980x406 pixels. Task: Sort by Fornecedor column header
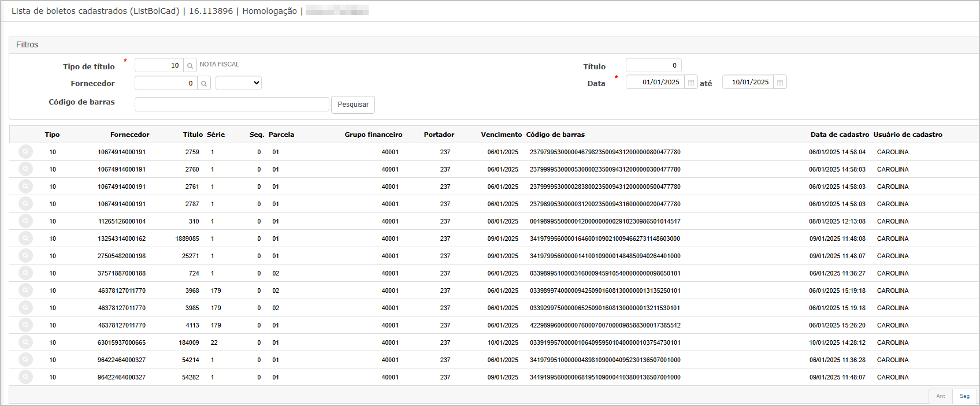(x=130, y=135)
